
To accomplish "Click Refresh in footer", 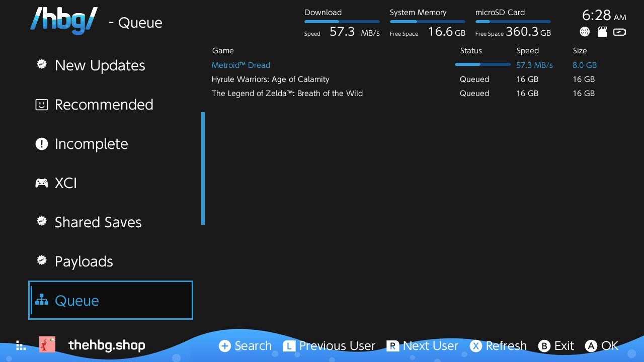I will point(506,346).
